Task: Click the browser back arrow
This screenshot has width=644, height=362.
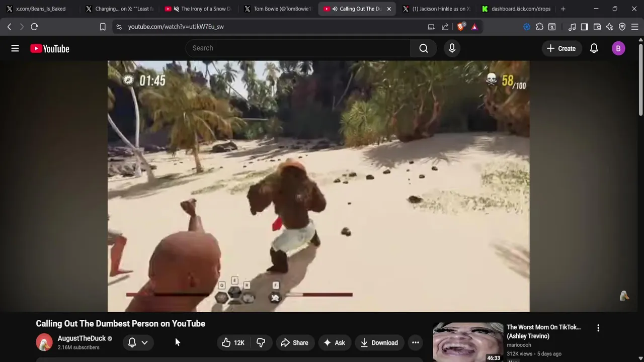Action: 9,27
